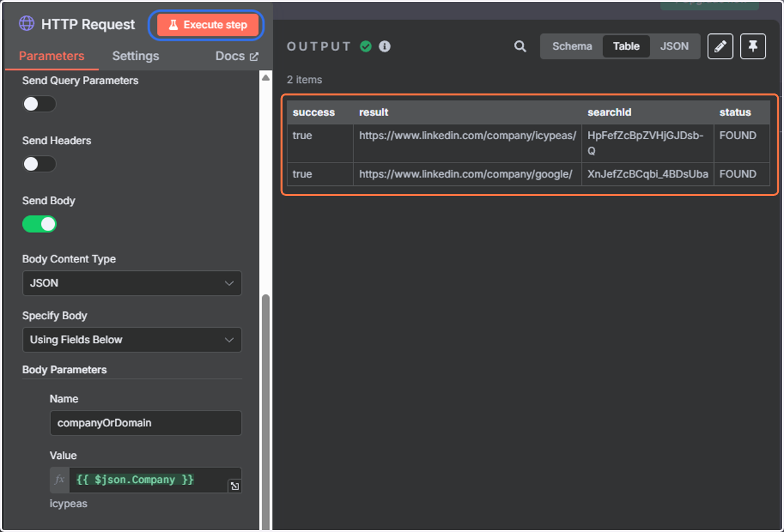Click the output info icon
784x532 pixels.
pyautogui.click(x=385, y=46)
